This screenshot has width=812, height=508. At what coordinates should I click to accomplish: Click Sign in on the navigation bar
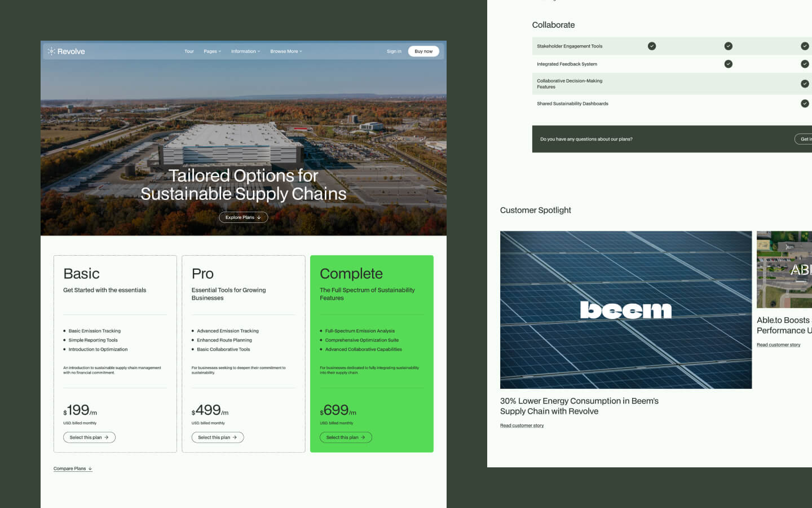(394, 51)
